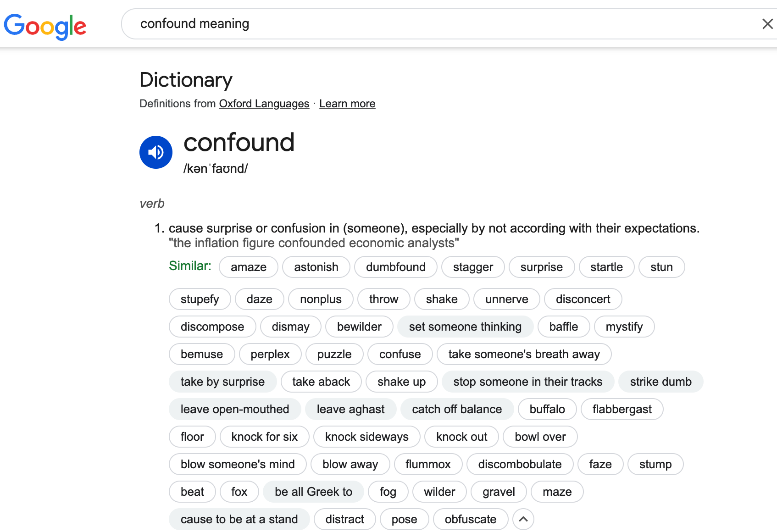Viewport: 777px width, 532px height.
Task: Open the 'throw' synonym chip
Action: point(383,299)
